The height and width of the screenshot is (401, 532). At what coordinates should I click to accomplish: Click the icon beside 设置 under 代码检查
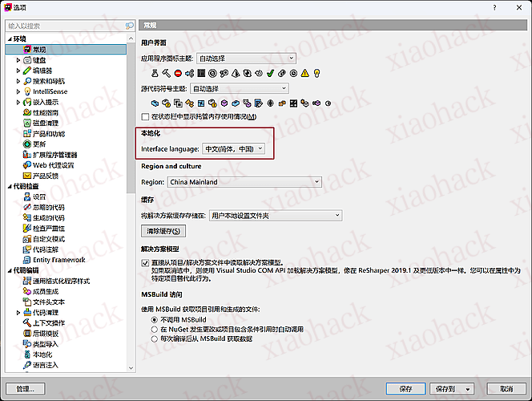27,197
